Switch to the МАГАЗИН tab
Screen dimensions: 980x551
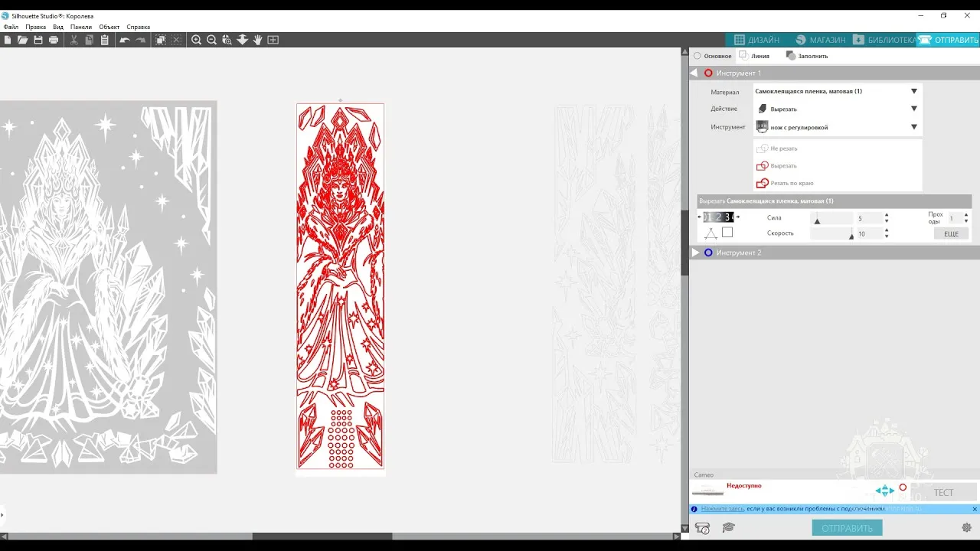[x=820, y=40]
